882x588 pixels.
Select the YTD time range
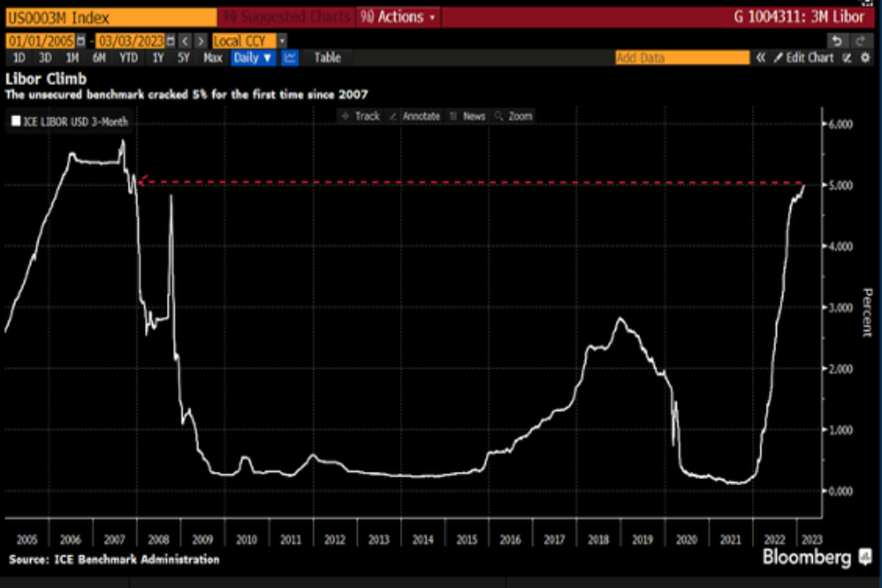[x=129, y=57]
